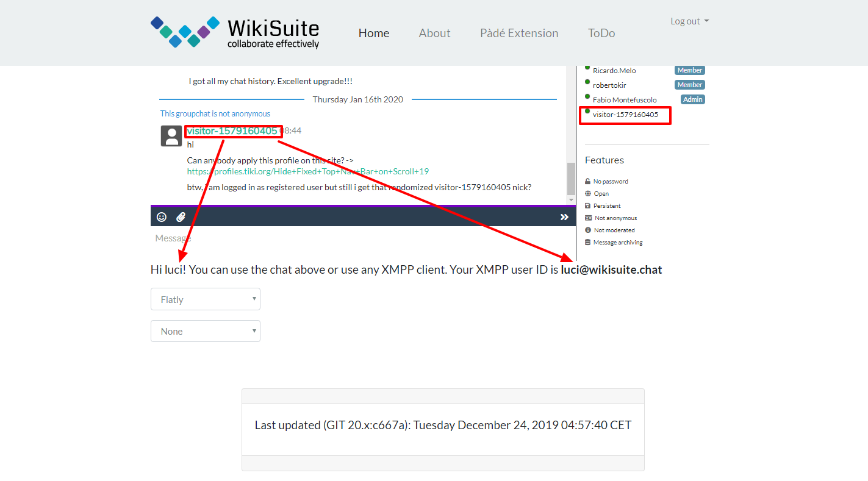Click the WikiSuite logo
This screenshot has width=868, height=481.
pos(235,32)
